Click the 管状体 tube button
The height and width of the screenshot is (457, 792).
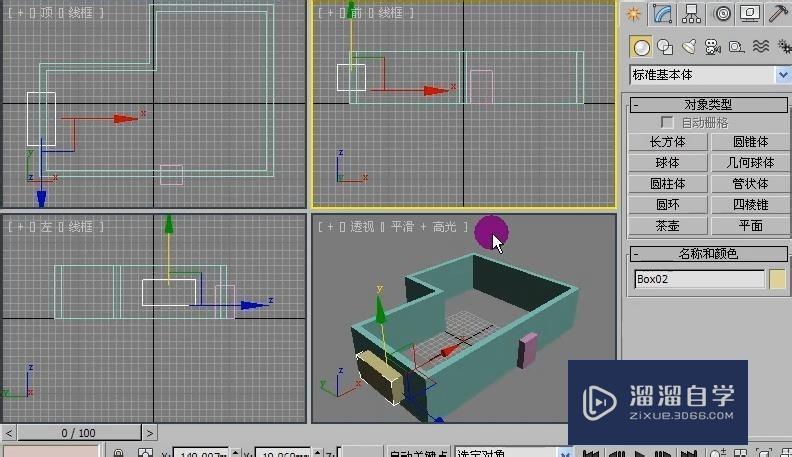click(x=751, y=184)
